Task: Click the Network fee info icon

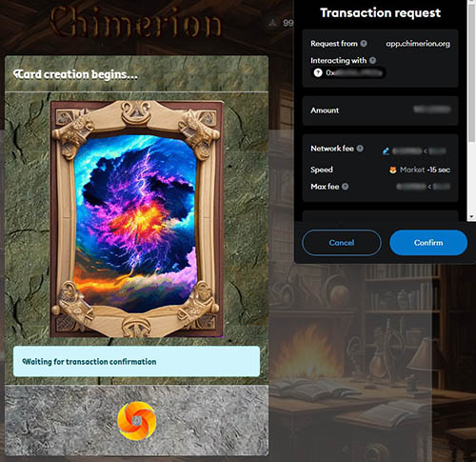Action: [360, 148]
